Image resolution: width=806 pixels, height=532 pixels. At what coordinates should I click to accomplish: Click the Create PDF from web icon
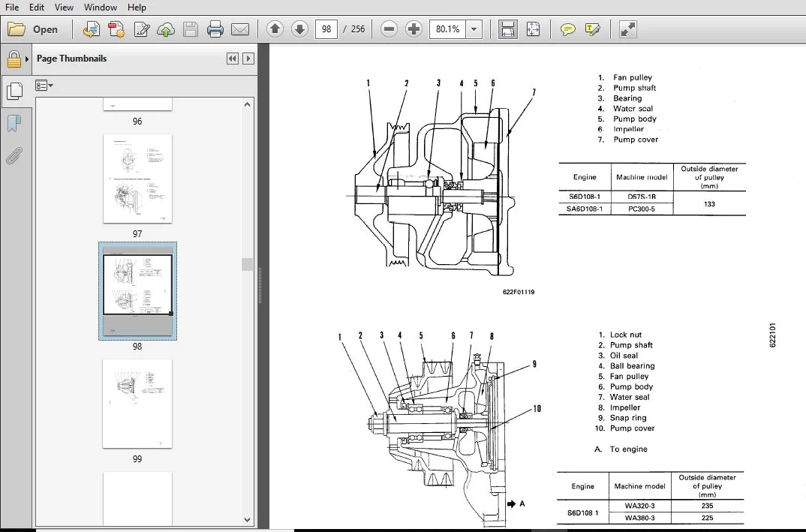(x=92, y=29)
